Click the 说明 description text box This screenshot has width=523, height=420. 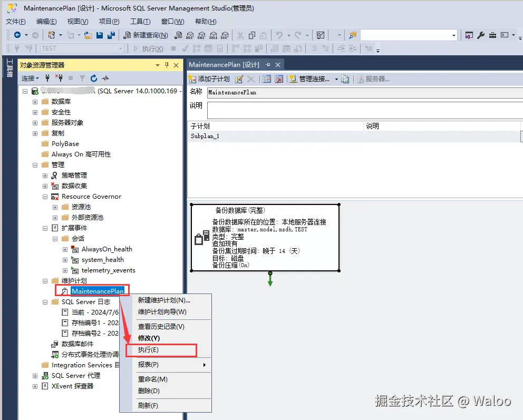[365, 110]
